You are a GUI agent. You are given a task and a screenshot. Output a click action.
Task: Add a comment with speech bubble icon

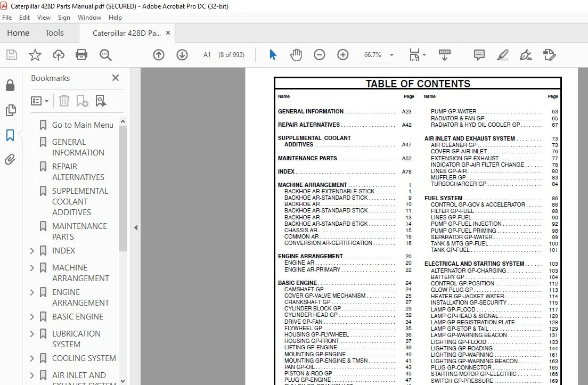pos(479,55)
